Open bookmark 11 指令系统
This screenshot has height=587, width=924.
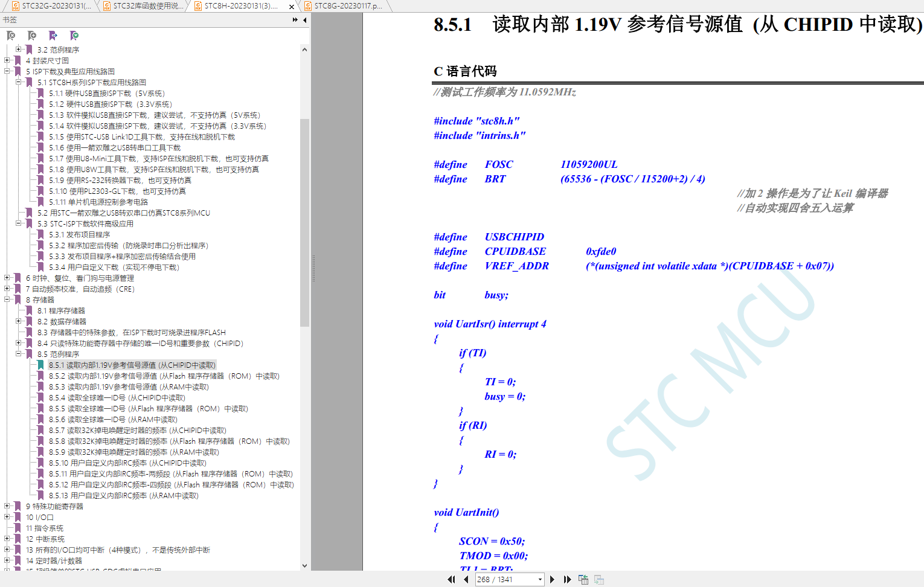[45, 528]
